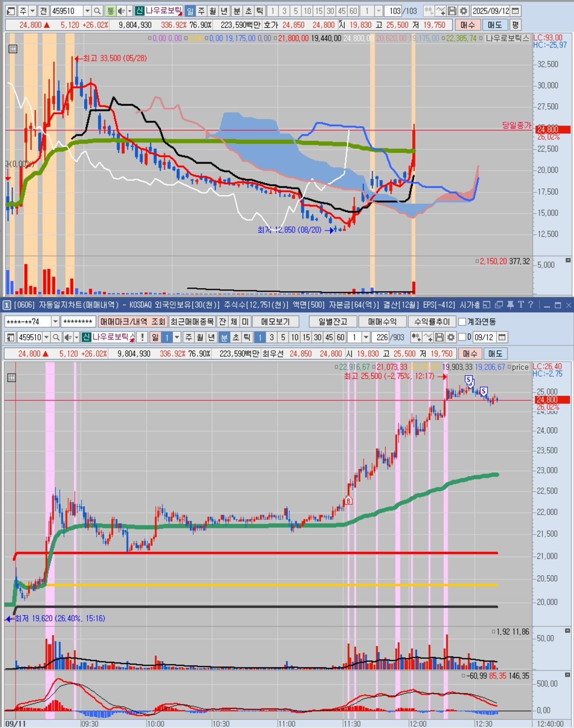Click the T font icon in the 자동일지차트 title bar
Screen dimensions: 574x728
[521, 305]
